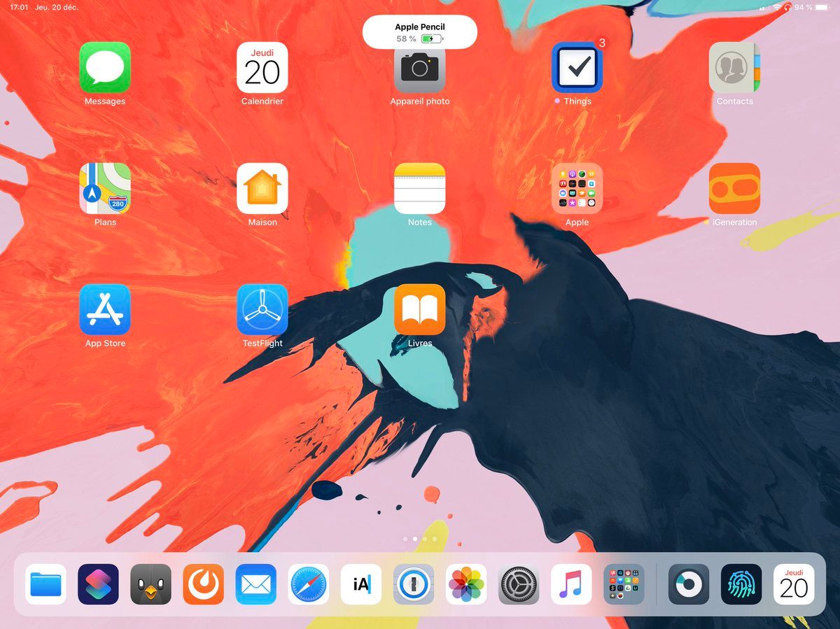840x629 pixels.
Task: Open the Notes app
Action: coord(420,189)
